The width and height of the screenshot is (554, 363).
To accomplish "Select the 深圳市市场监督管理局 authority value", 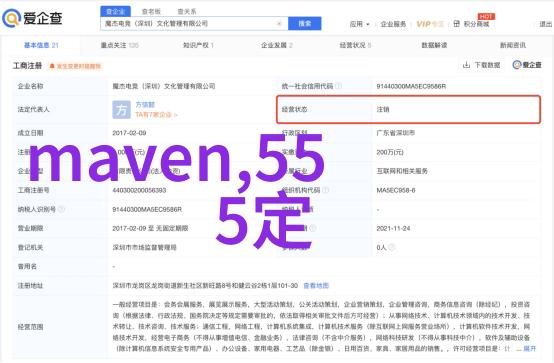I will (x=145, y=247).
